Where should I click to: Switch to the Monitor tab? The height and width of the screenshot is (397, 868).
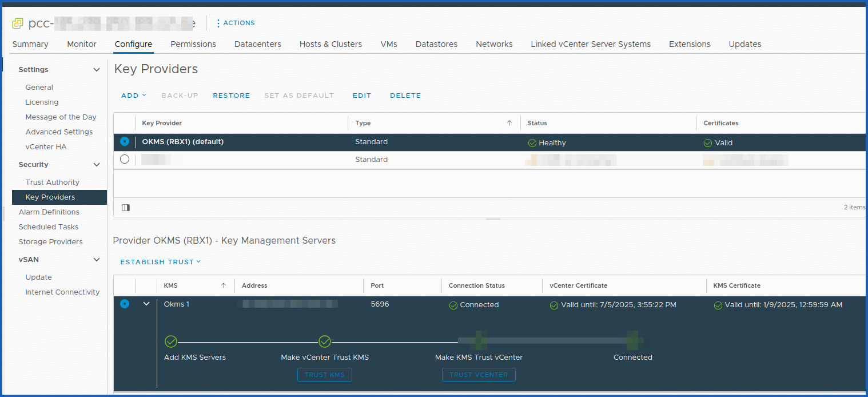click(81, 44)
